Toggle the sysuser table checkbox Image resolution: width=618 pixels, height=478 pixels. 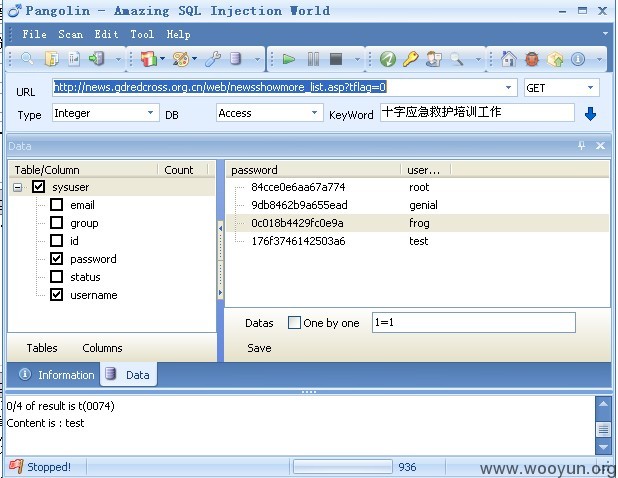point(38,186)
